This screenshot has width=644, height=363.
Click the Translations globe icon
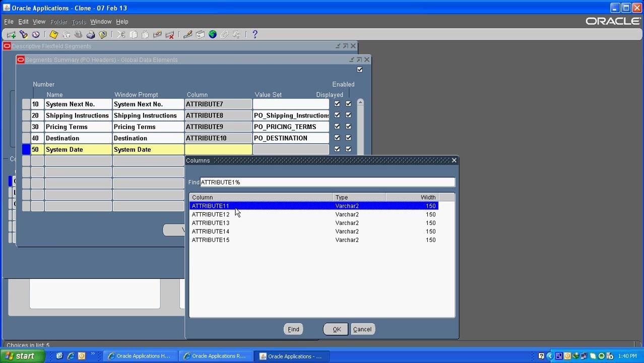click(213, 35)
